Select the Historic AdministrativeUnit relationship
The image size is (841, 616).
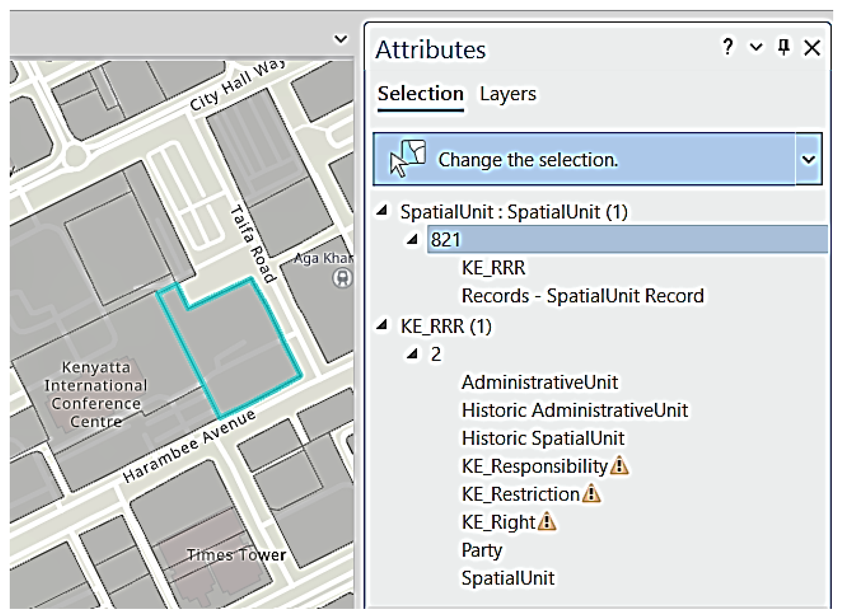tap(574, 410)
